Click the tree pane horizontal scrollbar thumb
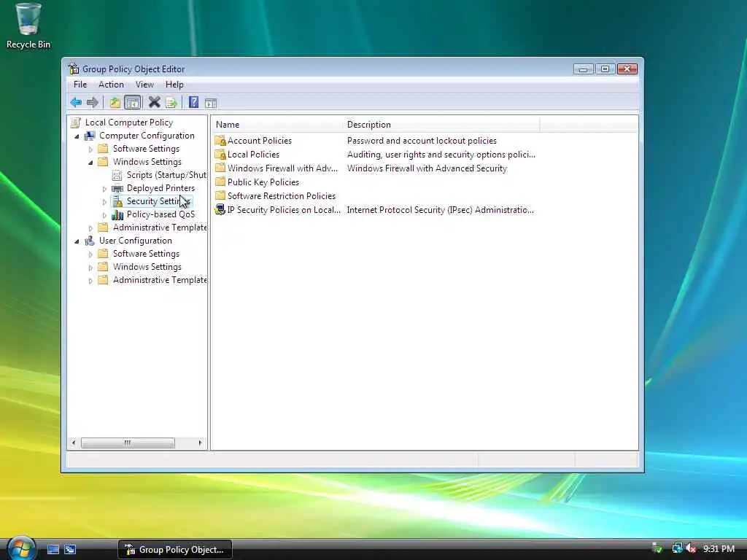Image resolution: width=747 pixels, height=560 pixels. pos(128,443)
